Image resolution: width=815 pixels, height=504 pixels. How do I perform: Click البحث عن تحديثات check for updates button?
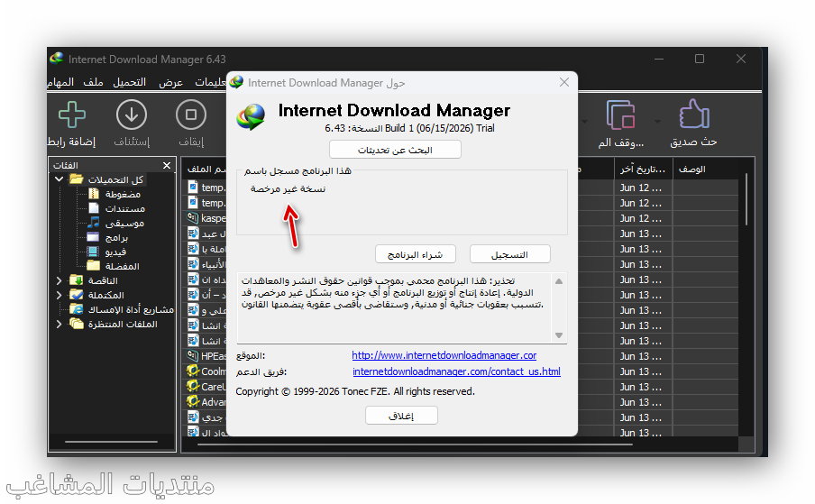395,150
